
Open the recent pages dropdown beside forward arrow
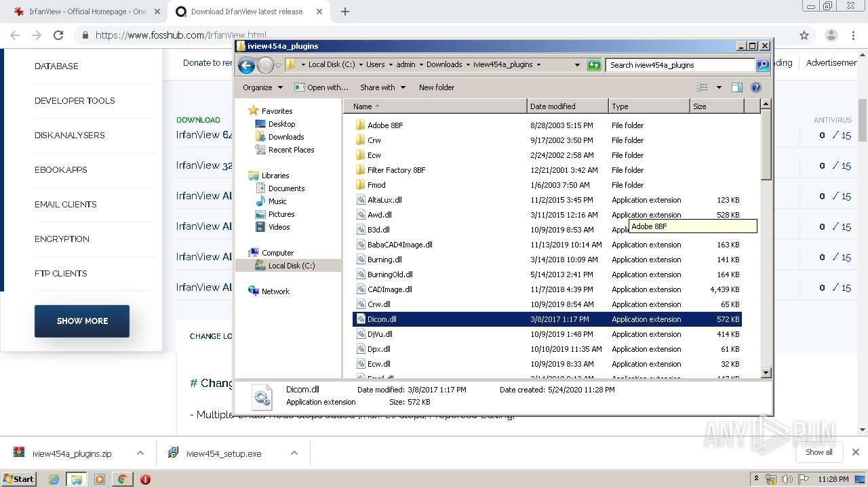(278, 66)
